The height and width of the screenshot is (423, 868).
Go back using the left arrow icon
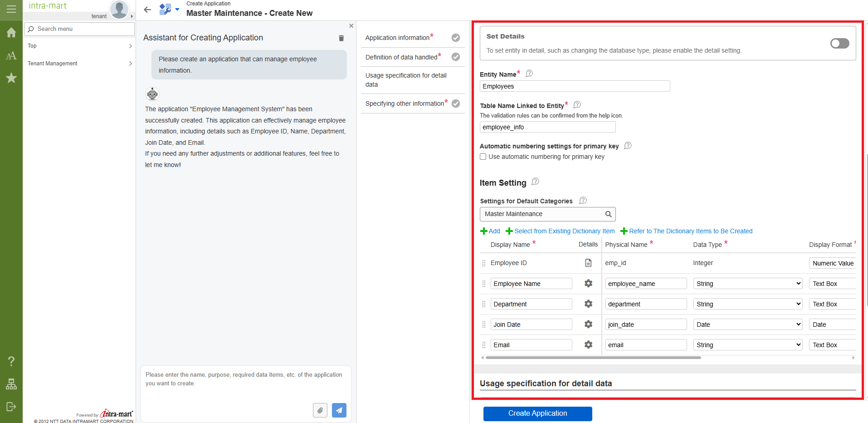point(147,10)
